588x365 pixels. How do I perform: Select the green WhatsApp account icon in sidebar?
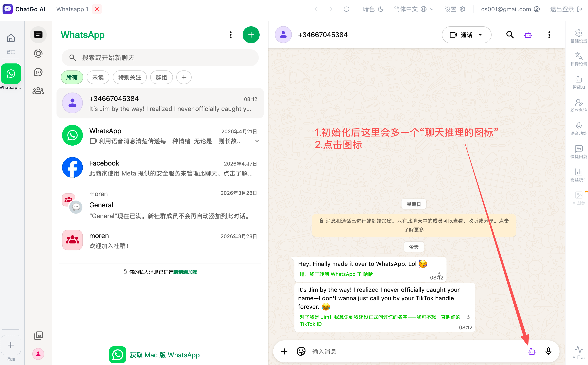point(11,74)
